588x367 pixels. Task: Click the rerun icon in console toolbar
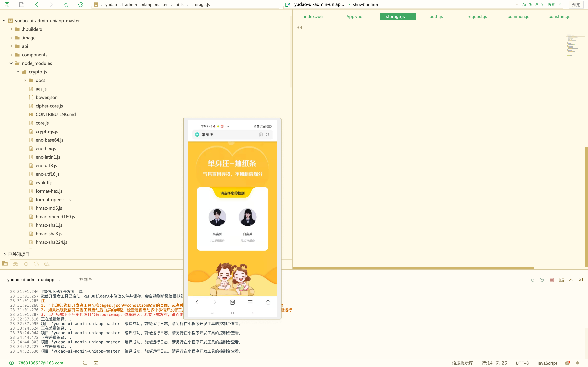tap(542, 280)
